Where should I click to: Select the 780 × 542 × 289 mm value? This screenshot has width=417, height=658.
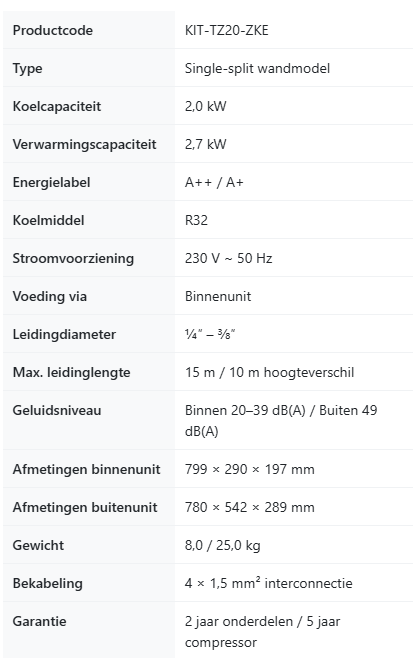click(x=250, y=507)
